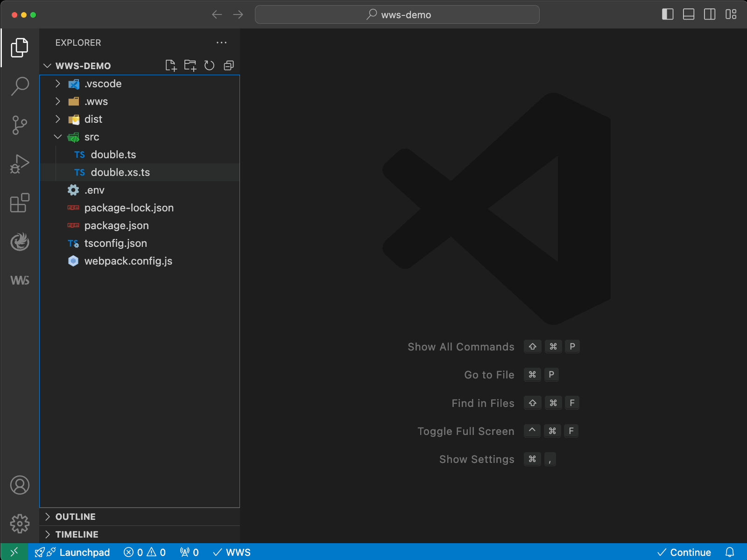Screen dimensions: 747x560
Task: Show errors and warnings count
Action: click(145, 552)
